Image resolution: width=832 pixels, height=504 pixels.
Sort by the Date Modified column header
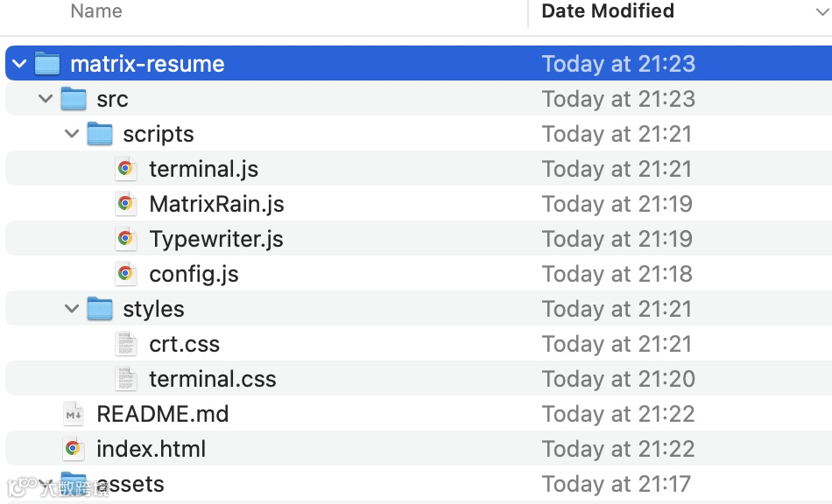pyautogui.click(x=608, y=11)
